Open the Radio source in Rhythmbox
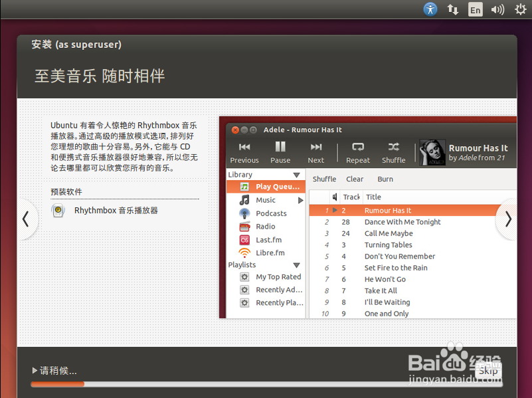 pos(264,226)
